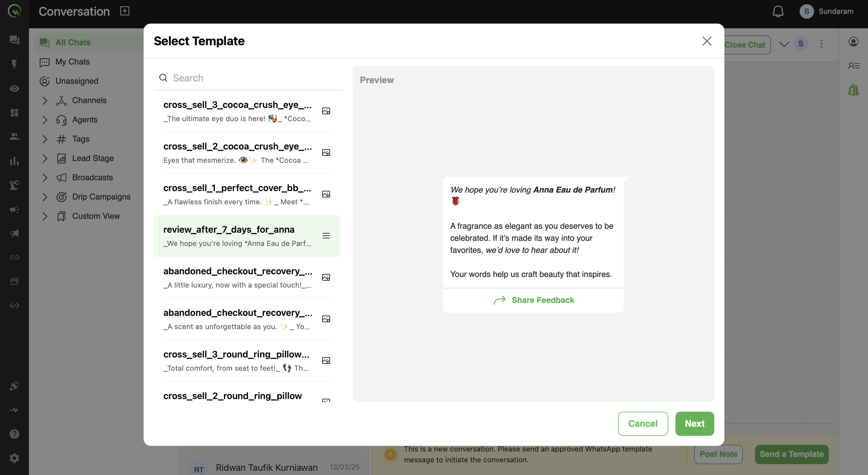868x475 pixels.
Task: Expand the Channels section
Action: 45,100
